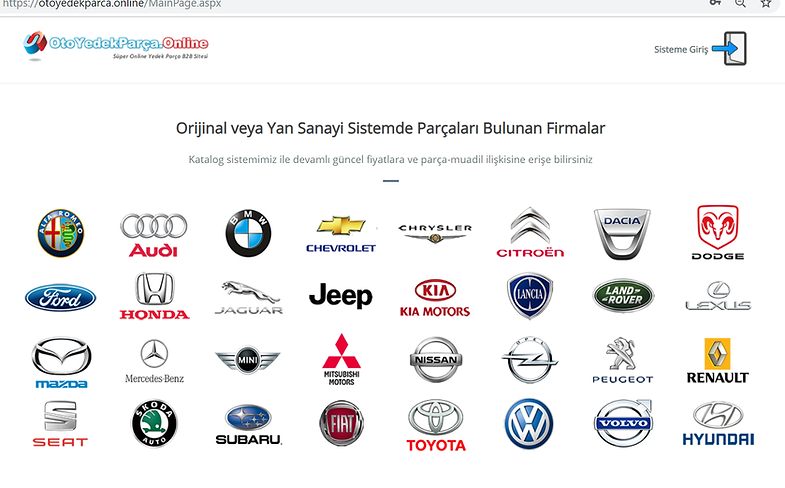Open the BMW brand logo

pos(248,233)
